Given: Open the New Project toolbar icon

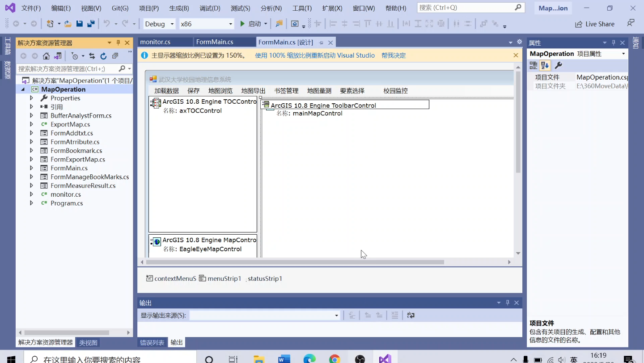Looking at the screenshot, I should [x=50, y=24].
